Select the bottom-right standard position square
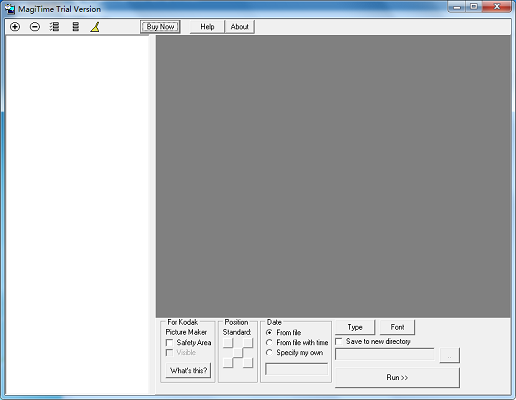This screenshot has height=400, width=516. coord(248,363)
